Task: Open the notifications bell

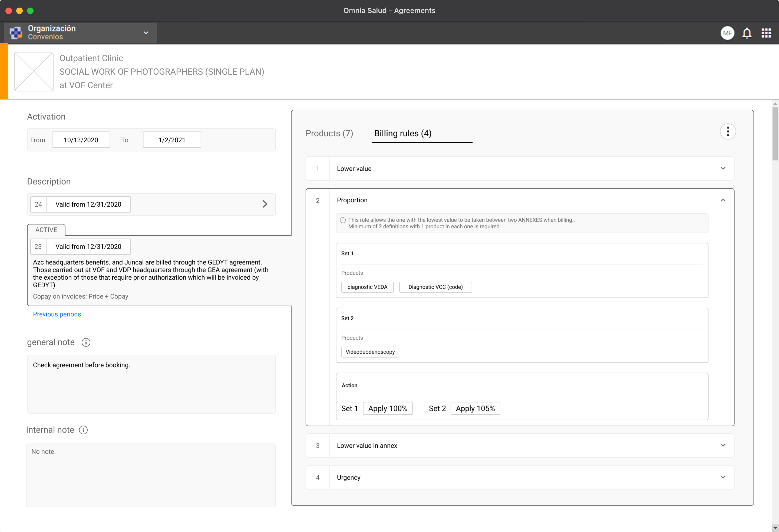Action: (x=747, y=33)
